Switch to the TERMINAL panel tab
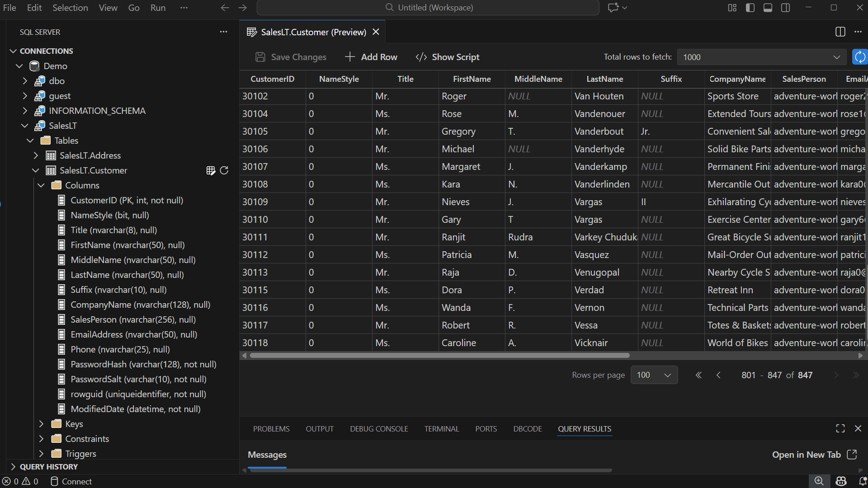 pyautogui.click(x=441, y=429)
